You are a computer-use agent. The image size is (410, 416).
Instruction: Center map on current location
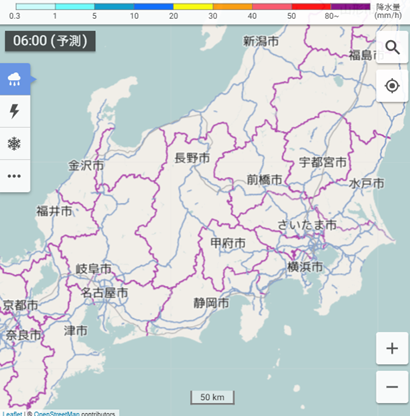(392, 86)
